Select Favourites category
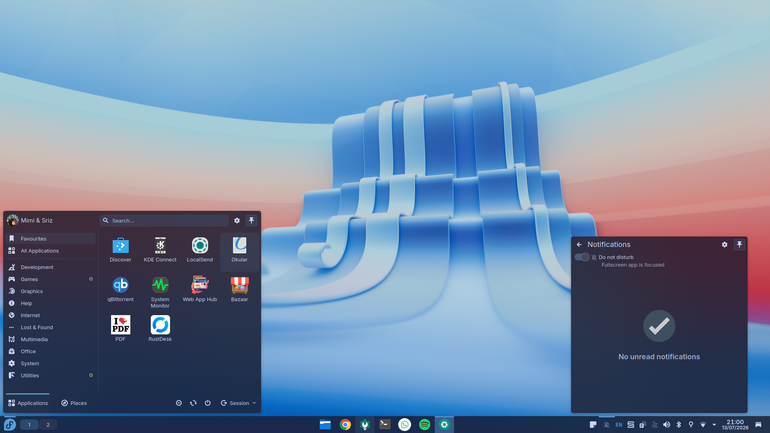The image size is (770, 433). pos(51,239)
